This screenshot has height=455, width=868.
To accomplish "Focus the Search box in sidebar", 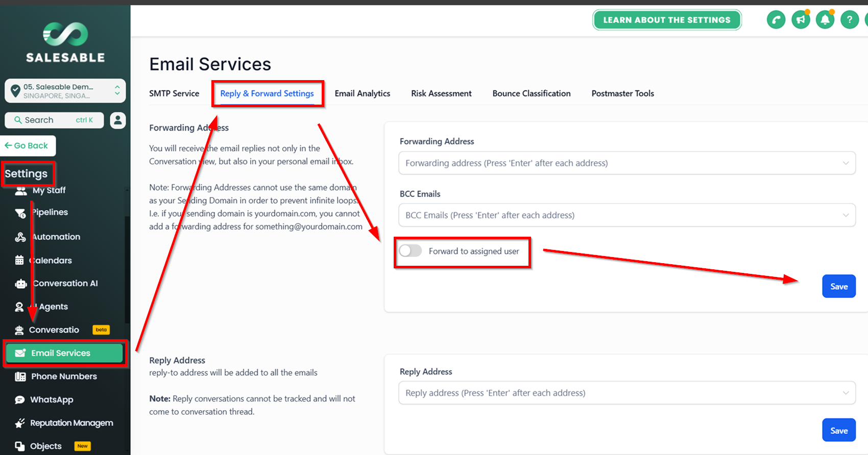I will pos(55,120).
